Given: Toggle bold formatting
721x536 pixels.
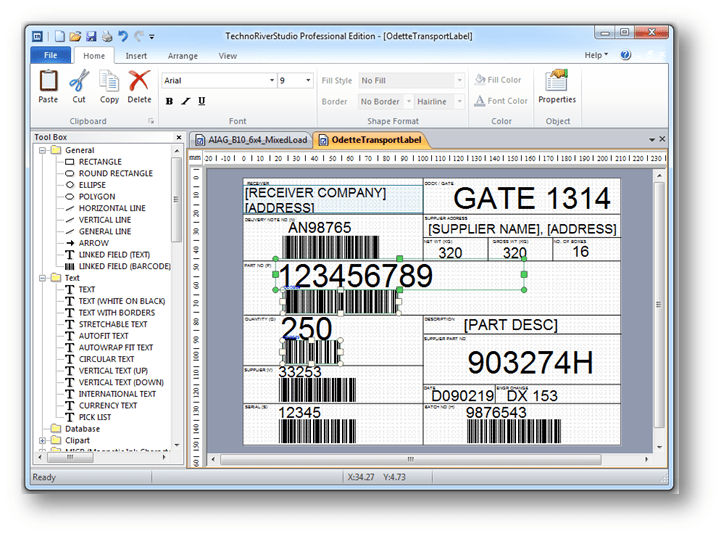Looking at the screenshot, I should click(x=170, y=101).
